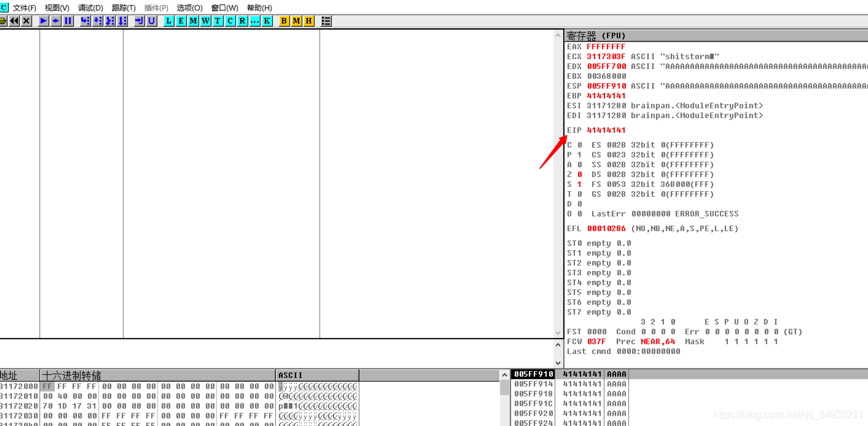Open the 调试(D) menu
The height and width of the screenshot is (426, 868).
pos(90,7)
